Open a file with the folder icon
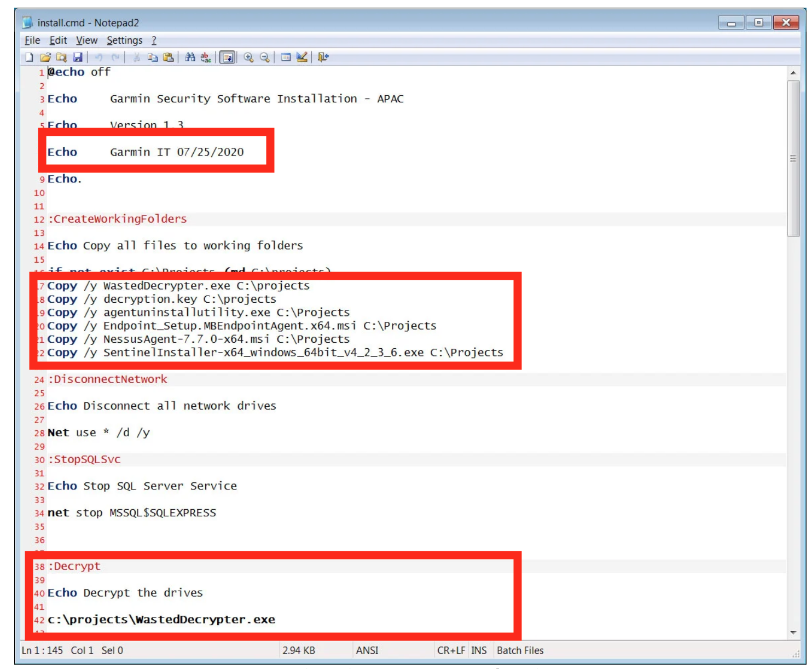 [45, 57]
